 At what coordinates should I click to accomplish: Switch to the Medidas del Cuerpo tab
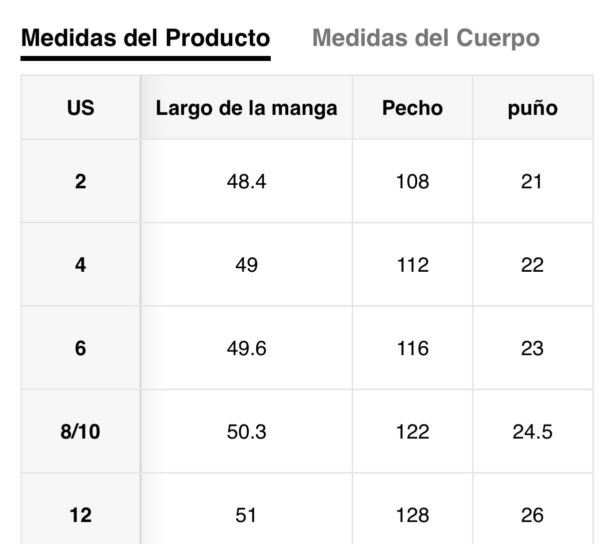pos(425,39)
